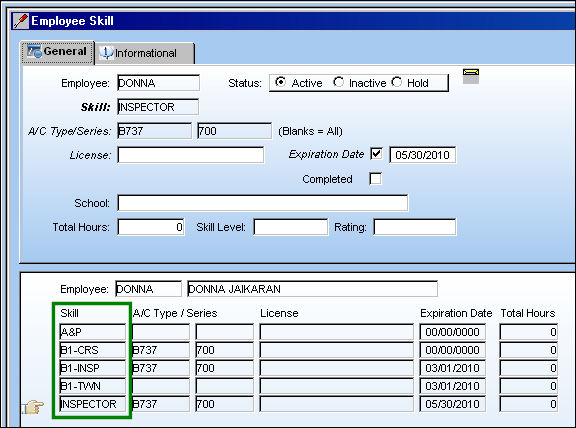This screenshot has width=576, height=428.
Task: Click the License cell in A&P row
Action: [x=336, y=332]
